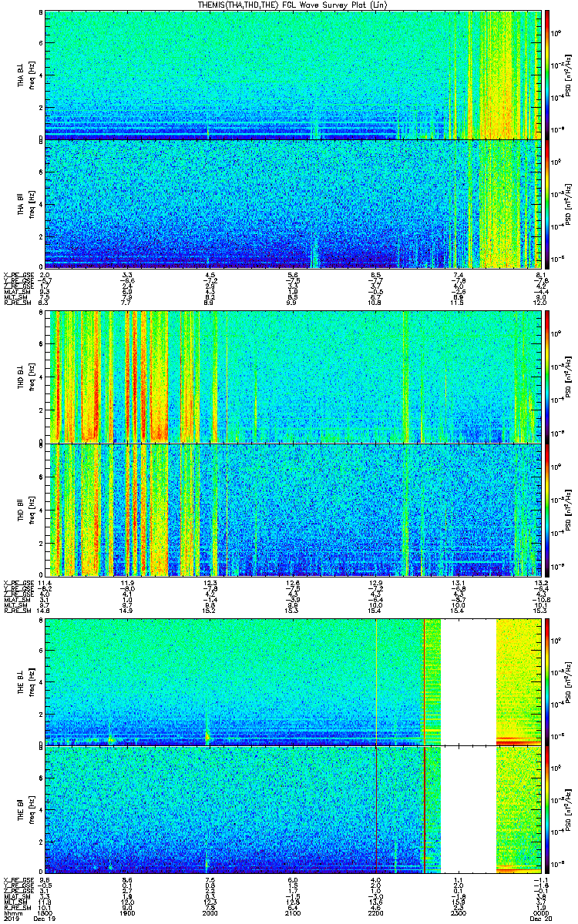Click the hhmm axis unit label
This screenshot has height=924, width=578.
click(12, 913)
